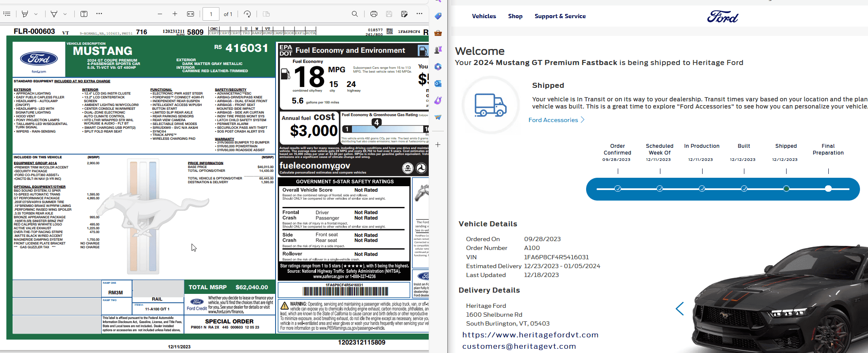Viewport: 868px width, 353px height.
Task: Zoom out the PDF document
Action: [x=160, y=14]
